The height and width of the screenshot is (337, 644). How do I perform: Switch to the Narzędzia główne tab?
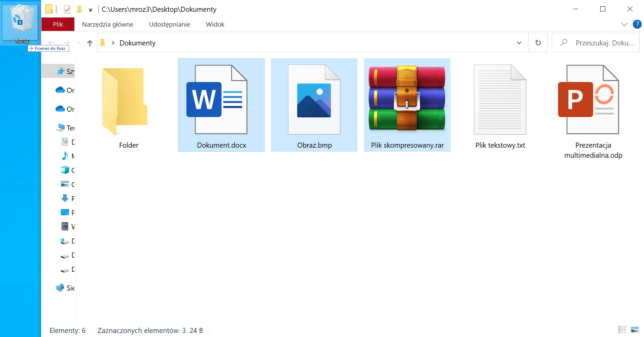[x=108, y=24]
